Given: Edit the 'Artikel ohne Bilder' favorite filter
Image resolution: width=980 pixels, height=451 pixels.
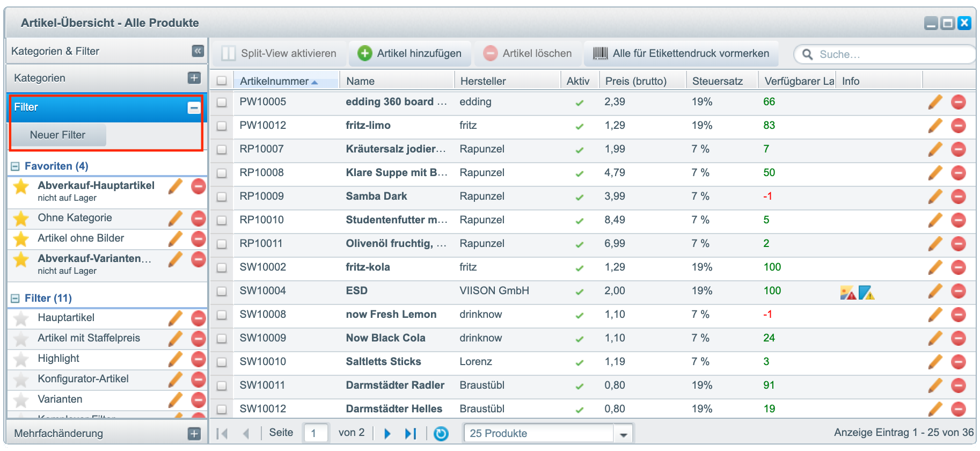Looking at the screenshot, I should (x=175, y=239).
